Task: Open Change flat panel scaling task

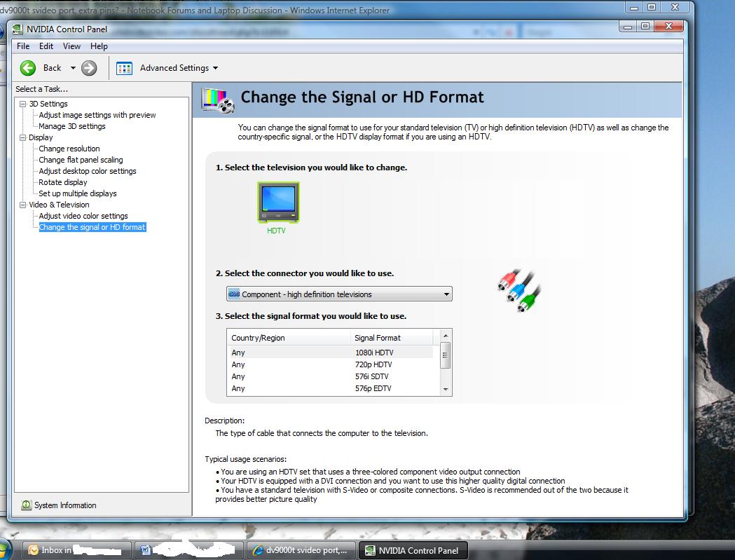Action: point(81,160)
